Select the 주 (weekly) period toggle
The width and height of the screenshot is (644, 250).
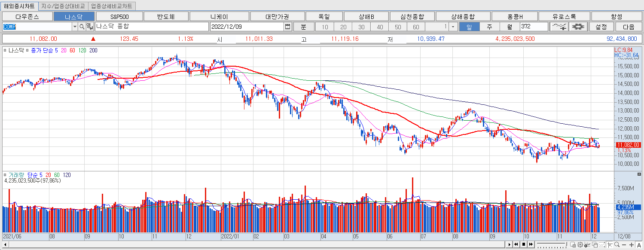pyautogui.click(x=490, y=27)
